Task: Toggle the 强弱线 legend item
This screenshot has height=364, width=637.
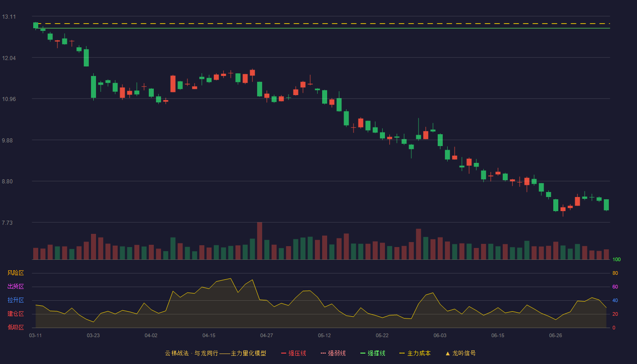Action: [333, 353]
